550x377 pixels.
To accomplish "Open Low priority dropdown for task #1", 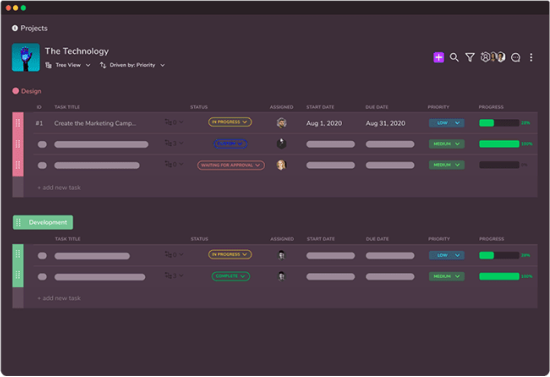I will coord(446,123).
